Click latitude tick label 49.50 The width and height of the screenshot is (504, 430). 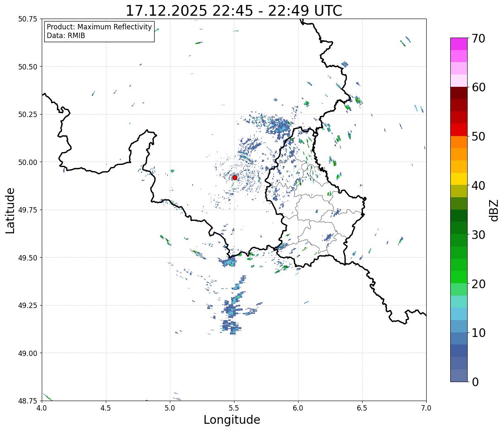point(28,258)
